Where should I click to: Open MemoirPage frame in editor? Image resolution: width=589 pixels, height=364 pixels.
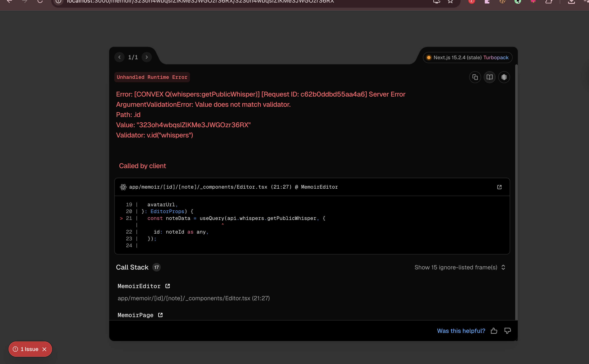[160, 315]
